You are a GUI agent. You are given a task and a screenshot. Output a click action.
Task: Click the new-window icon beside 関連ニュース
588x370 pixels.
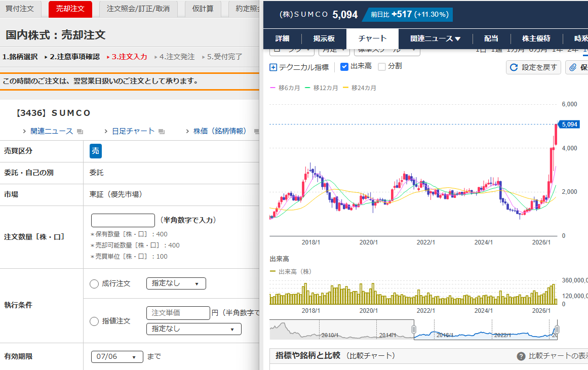80,132
